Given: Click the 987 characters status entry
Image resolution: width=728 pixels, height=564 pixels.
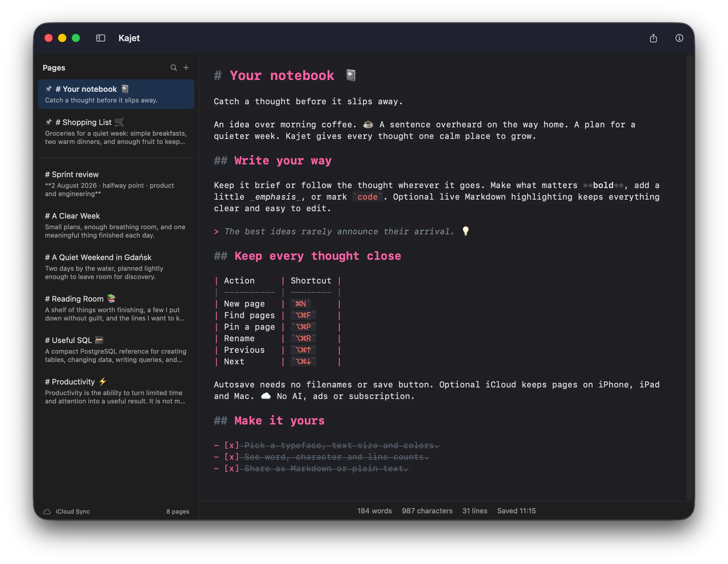Looking at the screenshot, I should coord(427,511).
